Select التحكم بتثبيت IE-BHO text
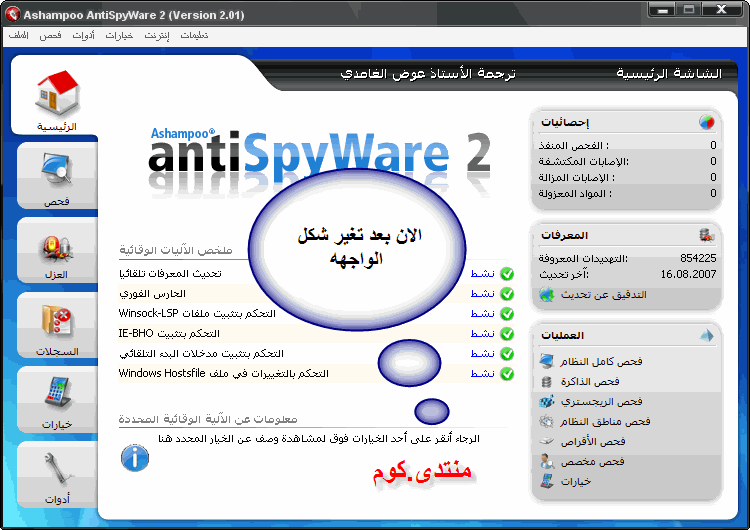The height and width of the screenshot is (530, 750). point(169,333)
